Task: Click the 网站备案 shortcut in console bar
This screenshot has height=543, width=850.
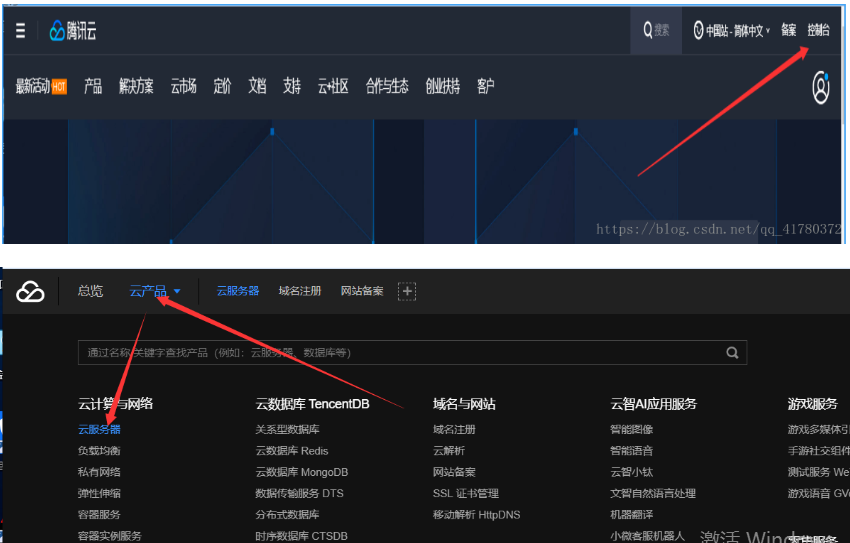Action: coord(362,291)
